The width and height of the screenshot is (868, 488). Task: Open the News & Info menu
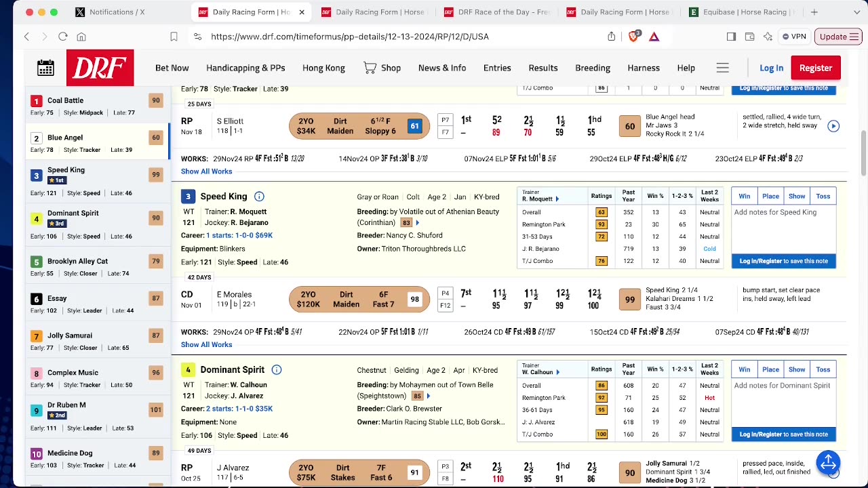click(442, 68)
